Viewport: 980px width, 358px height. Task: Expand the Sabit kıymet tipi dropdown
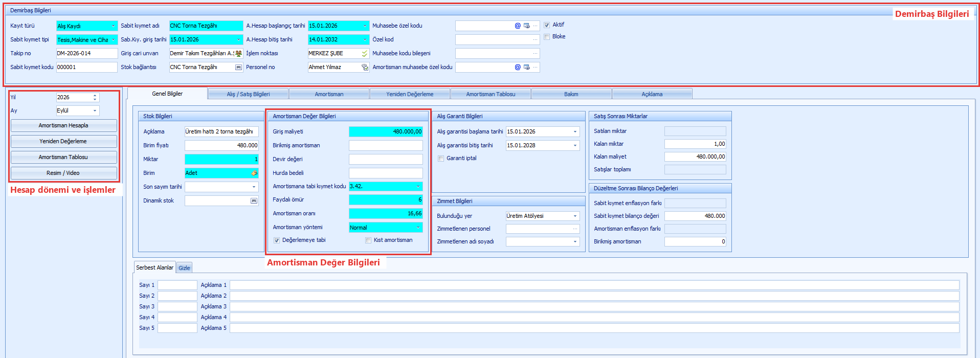pos(114,39)
